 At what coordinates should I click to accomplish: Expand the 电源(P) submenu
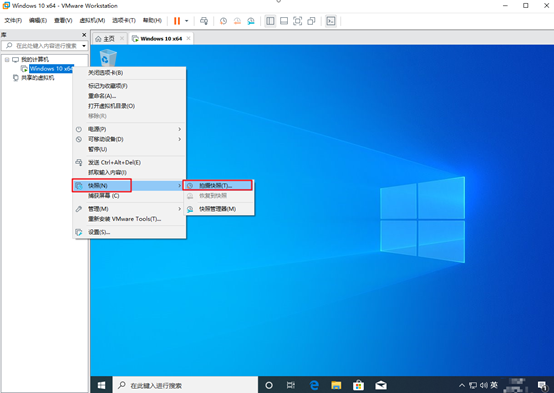[x=129, y=129]
